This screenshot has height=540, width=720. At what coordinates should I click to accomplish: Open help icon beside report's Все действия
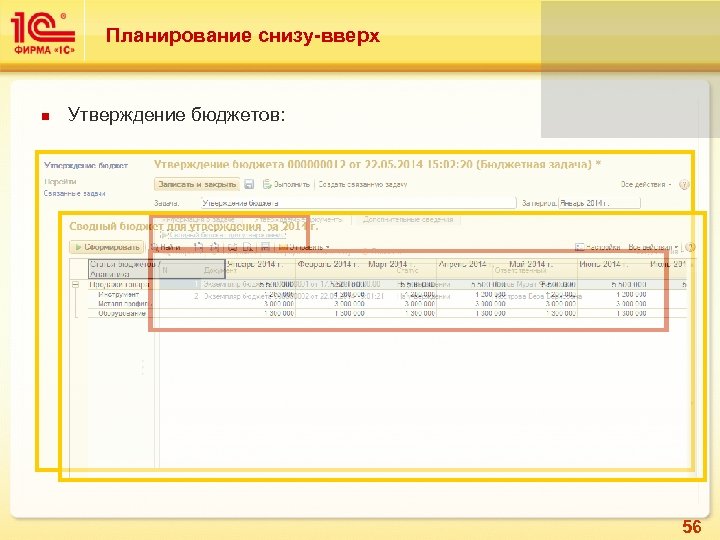690,248
